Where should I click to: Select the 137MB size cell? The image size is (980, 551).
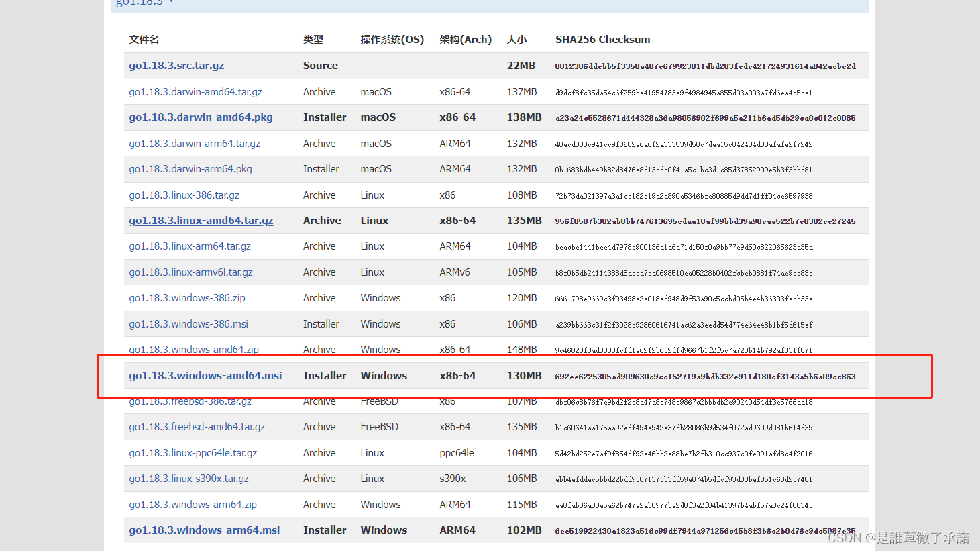click(x=522, y=92)
